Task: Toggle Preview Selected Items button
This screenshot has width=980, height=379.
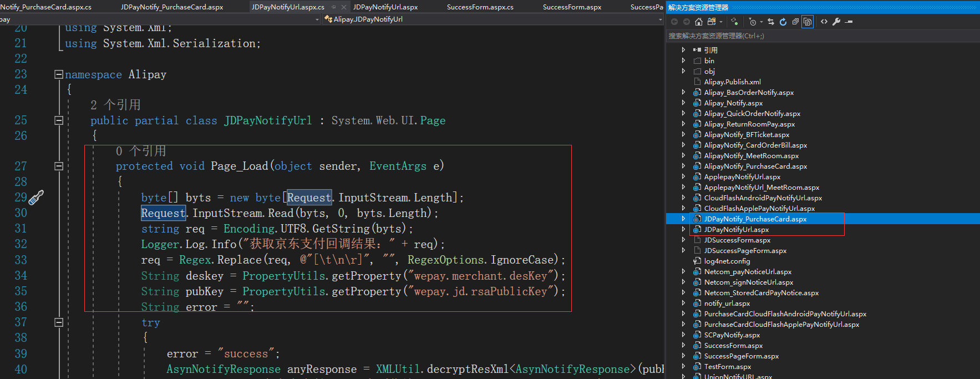Action: pyautogui.click(x=849, y=22)
